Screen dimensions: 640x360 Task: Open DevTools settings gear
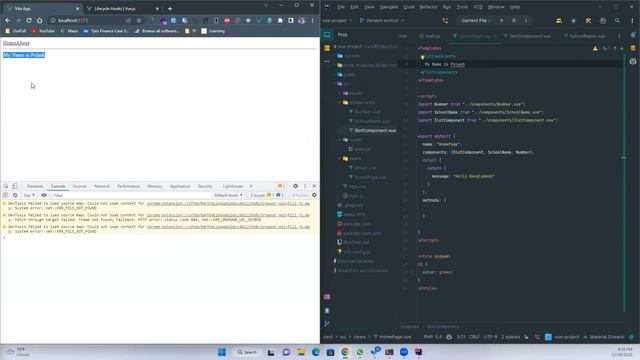pos(296,186)
